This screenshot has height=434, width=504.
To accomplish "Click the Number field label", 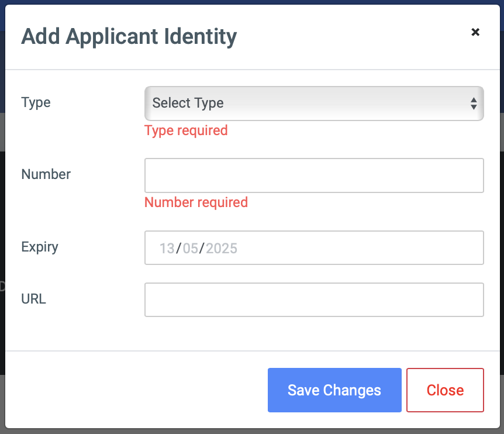I will 46,174.
